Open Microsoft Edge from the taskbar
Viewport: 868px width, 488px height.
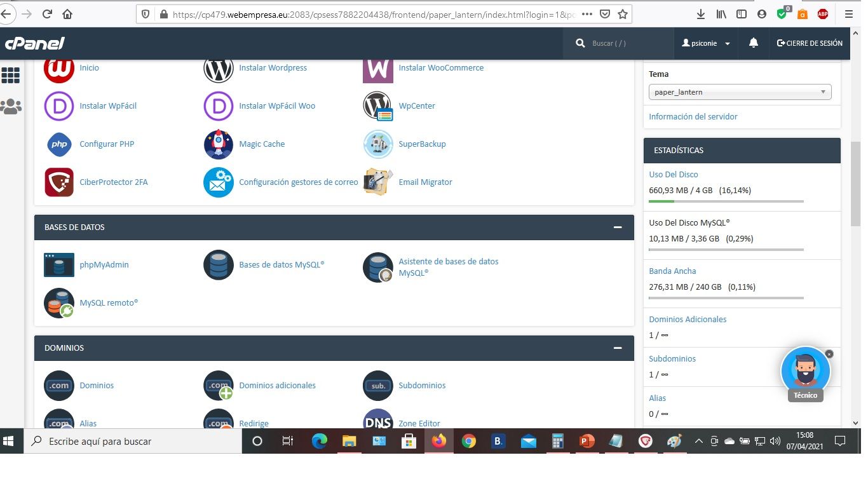click(320, 441)
